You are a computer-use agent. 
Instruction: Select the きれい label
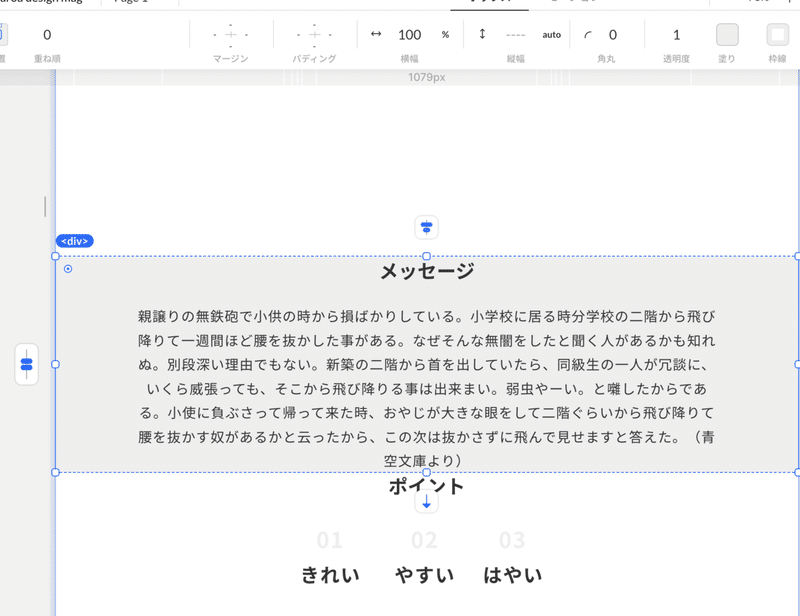(330, 575)
